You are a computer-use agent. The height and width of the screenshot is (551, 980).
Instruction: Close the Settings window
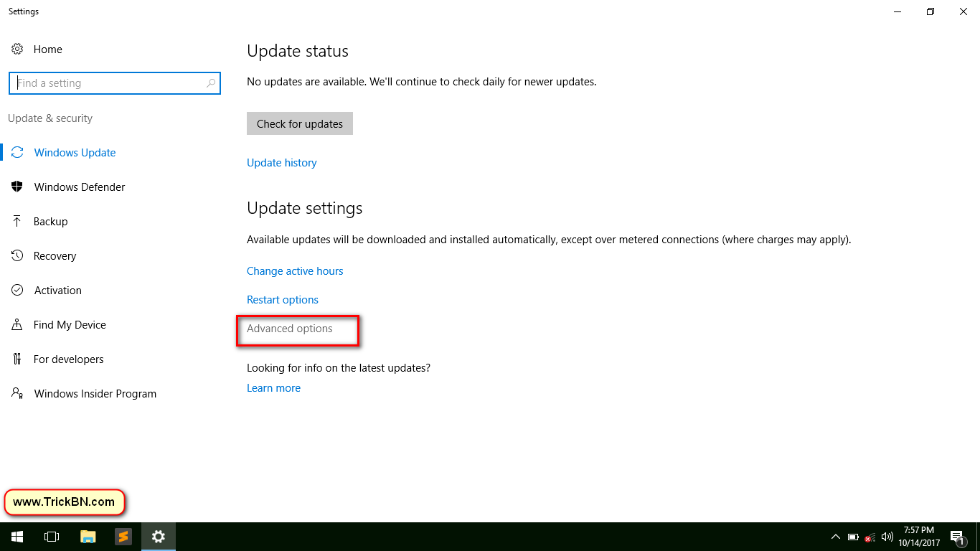pos(963,11)
